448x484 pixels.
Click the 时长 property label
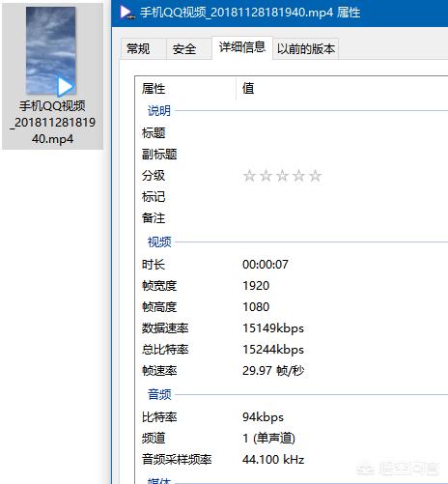[154, 265]
